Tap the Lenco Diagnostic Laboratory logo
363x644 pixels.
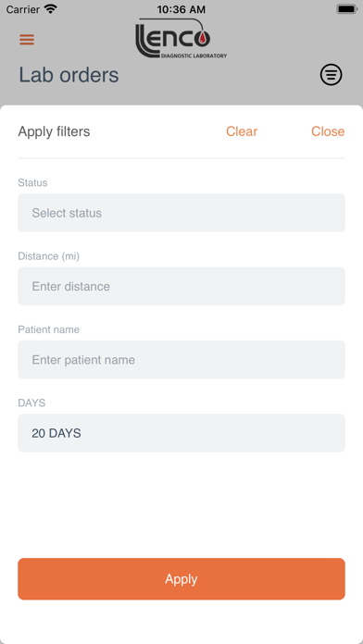[x=181, y=39]
